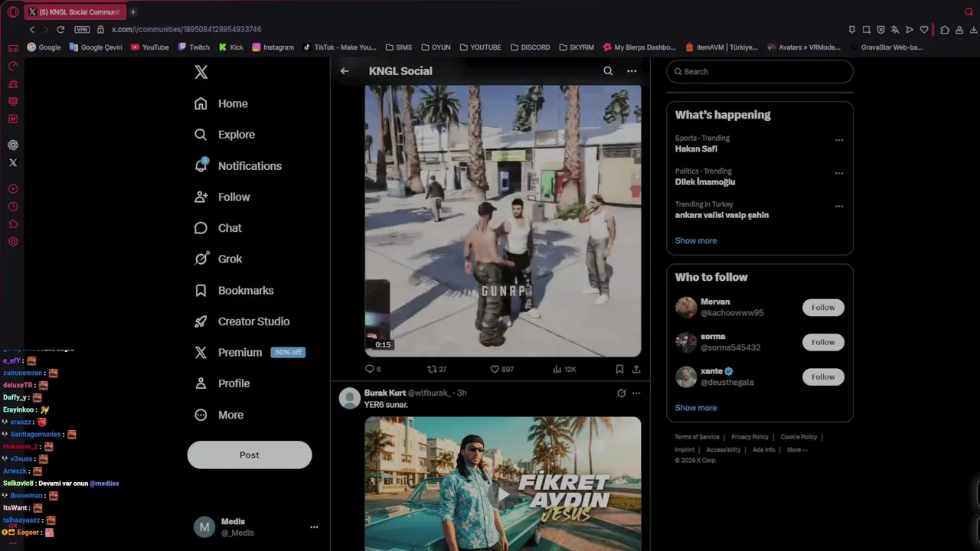Open Opera menu logo button
The image size is (980, 551).
pos(12,11)
